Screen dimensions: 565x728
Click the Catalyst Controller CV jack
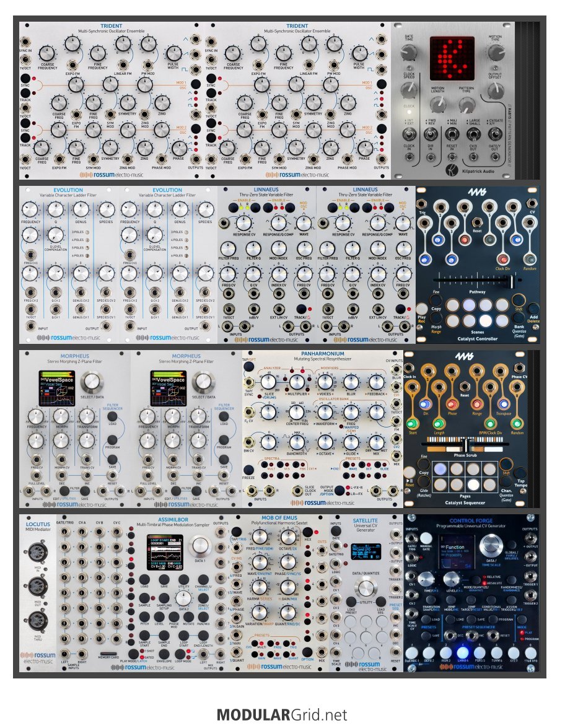532,203
